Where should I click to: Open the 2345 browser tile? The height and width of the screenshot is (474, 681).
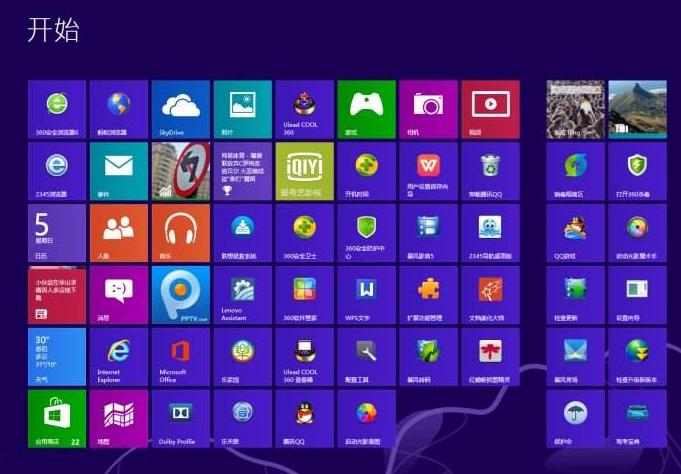point(57,172)
